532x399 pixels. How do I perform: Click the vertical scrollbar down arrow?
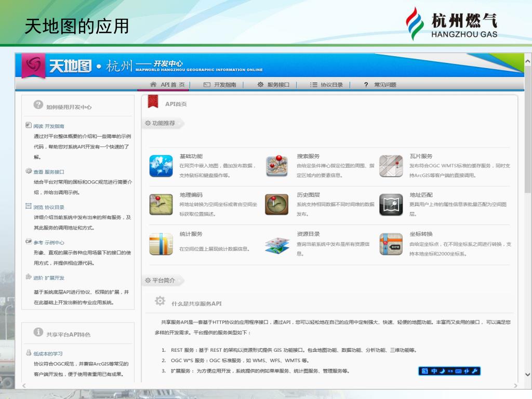tap(528, 375)
